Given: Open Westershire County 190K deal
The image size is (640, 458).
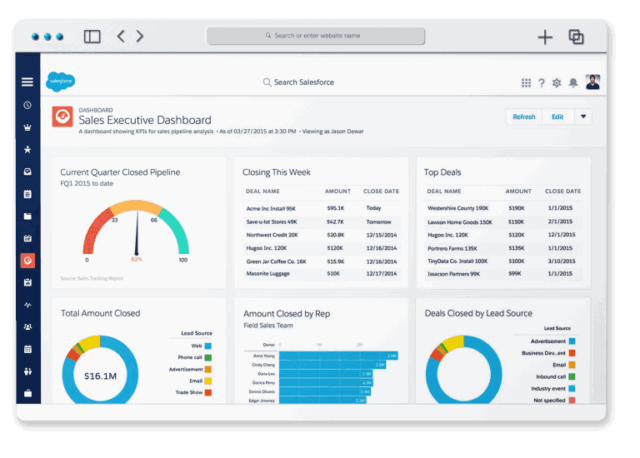Looking at the screenshot, I should point(458,208).
